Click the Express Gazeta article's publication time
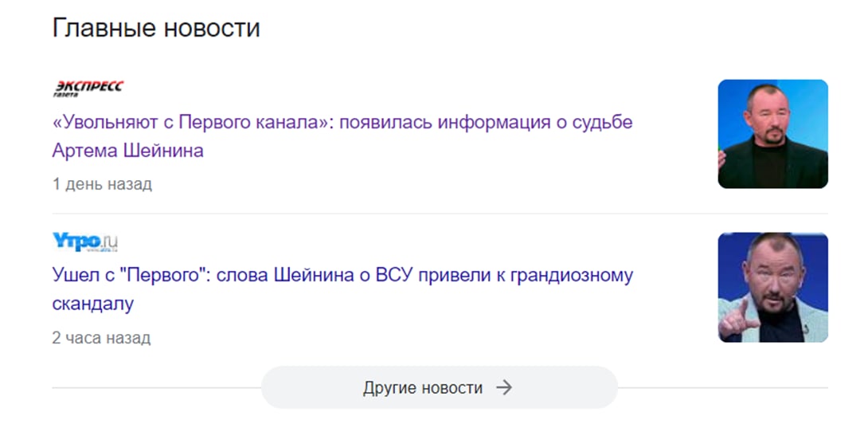This screenshot has height=424, width=868. 102,184
